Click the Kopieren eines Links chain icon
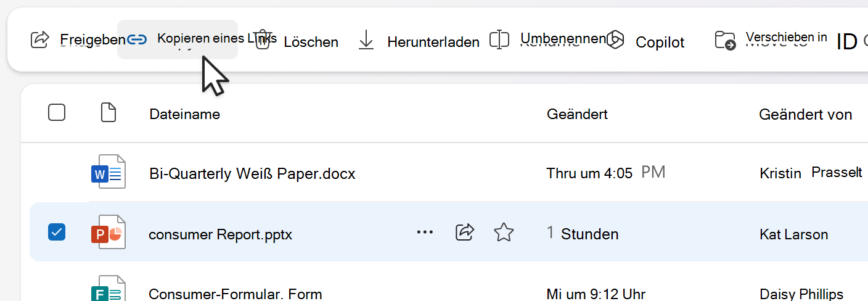 tap(137, 40)
